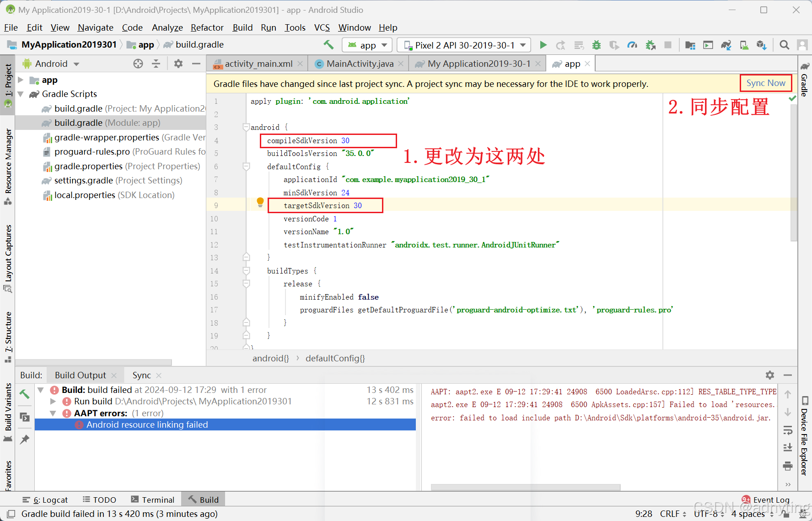
Task: Open the TODO tool window
Action: [99, 500]
